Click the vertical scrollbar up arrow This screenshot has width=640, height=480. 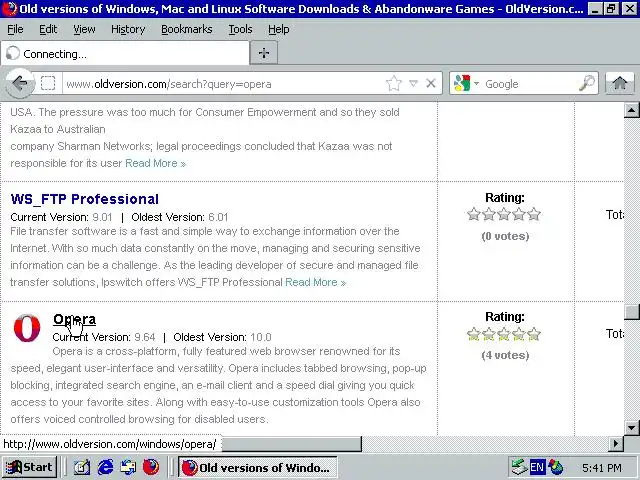click(x=631, y=110)
